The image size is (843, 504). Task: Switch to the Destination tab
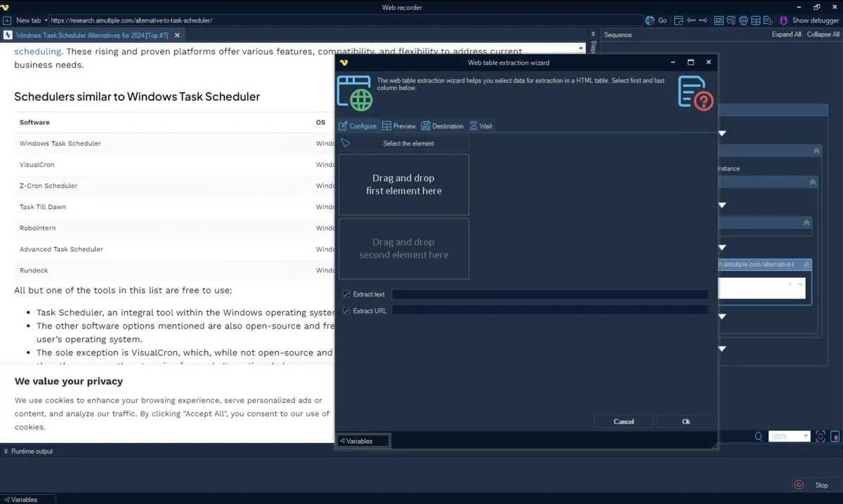443,126
